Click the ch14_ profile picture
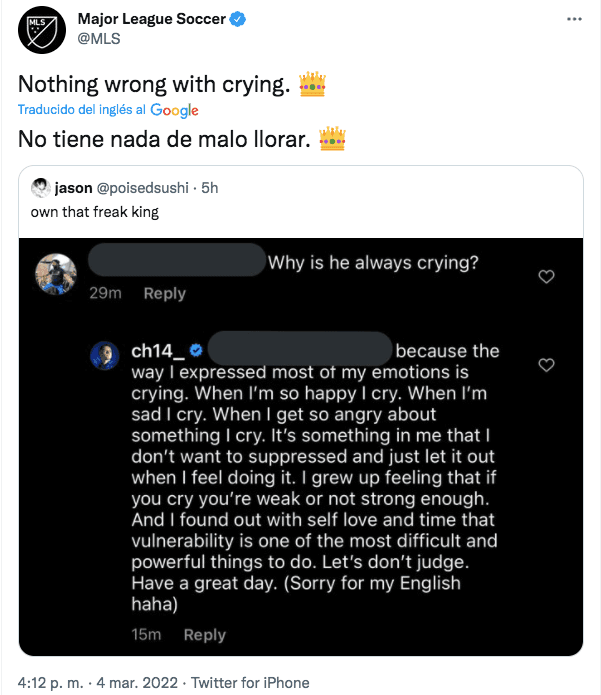601x695 pixels. pos(107,357)
